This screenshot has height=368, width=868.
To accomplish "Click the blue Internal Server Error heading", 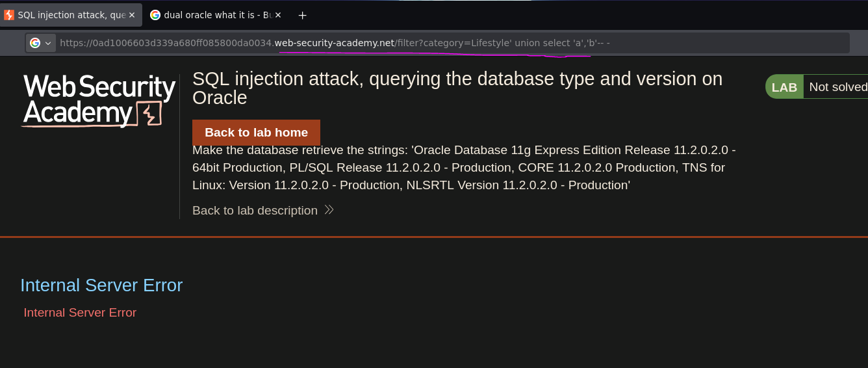I will pyautogui.click(x=101, y=285).
